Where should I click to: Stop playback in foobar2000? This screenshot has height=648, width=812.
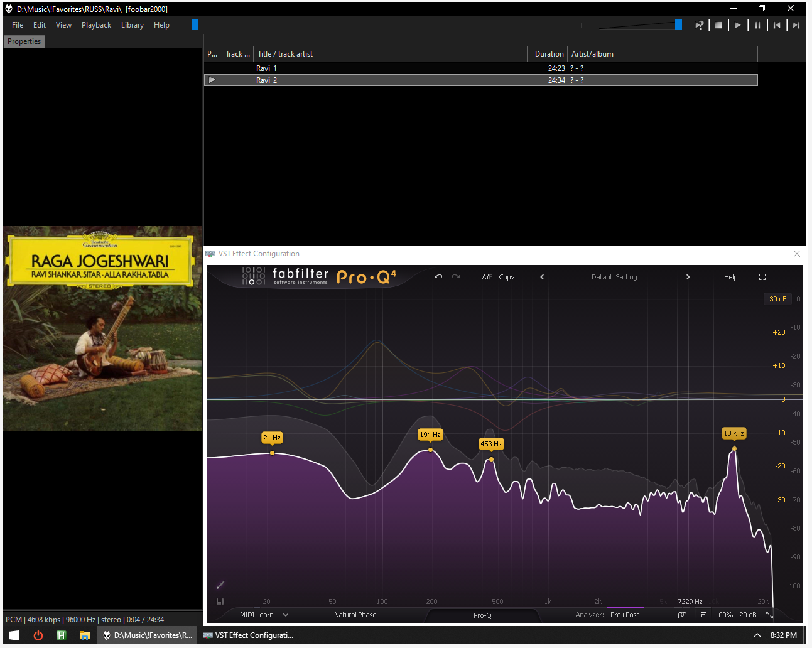coord(718,25)
